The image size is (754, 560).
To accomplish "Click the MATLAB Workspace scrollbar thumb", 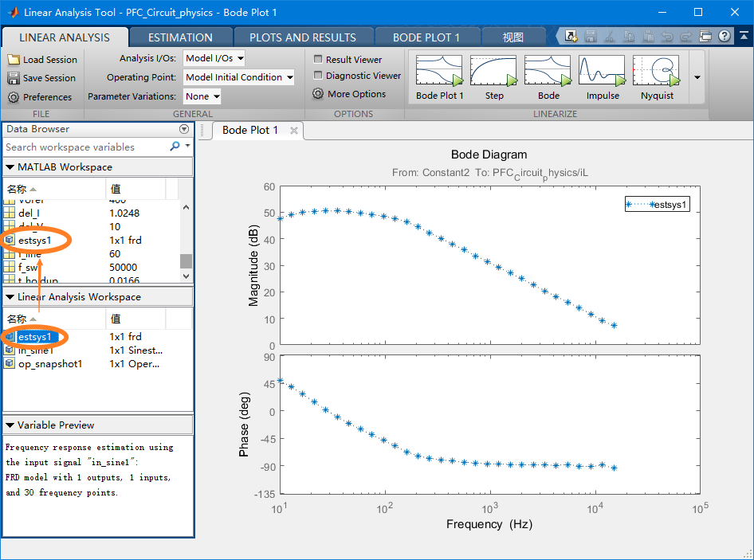I will [186, 261].
